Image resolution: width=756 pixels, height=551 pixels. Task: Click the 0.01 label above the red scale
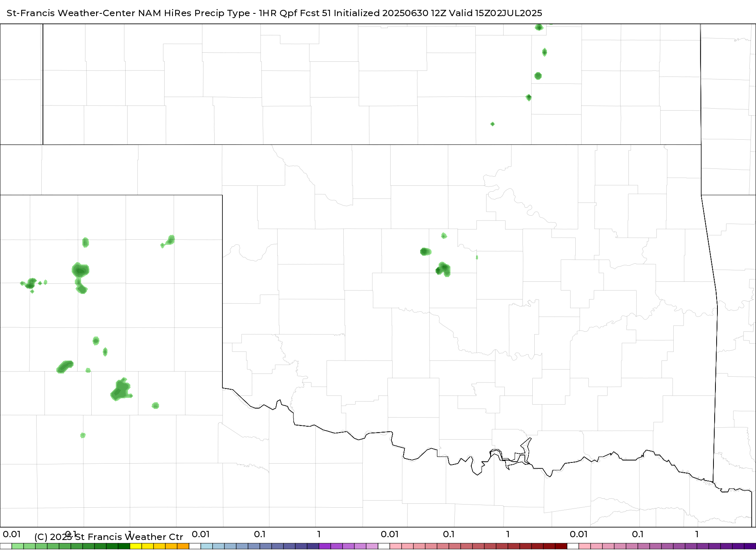coord(390,534)
